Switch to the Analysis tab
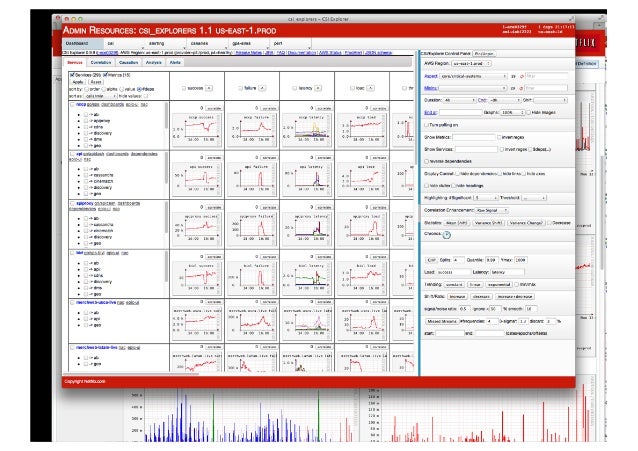The height and width of the screenshot is (451, 638). [154, 63]
